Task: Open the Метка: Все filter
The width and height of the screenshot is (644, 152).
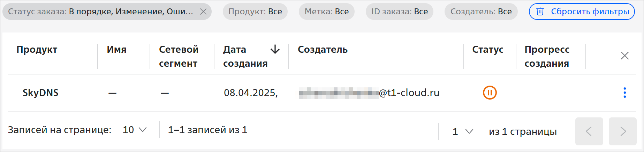Action: tap(327, 12)
